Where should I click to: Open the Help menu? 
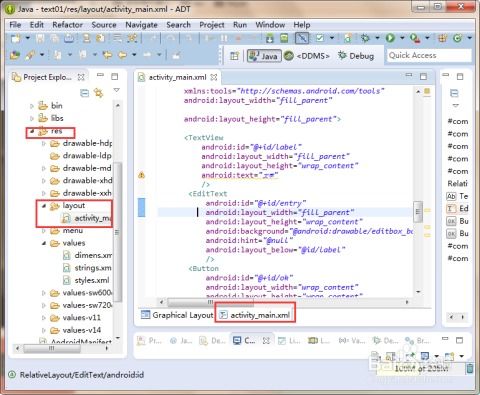(x=302, y=25)
